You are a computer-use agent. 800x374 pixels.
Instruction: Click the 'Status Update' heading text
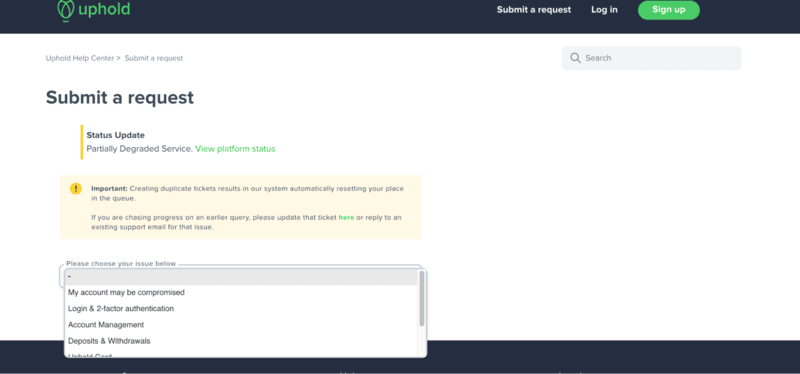(115, 135)
